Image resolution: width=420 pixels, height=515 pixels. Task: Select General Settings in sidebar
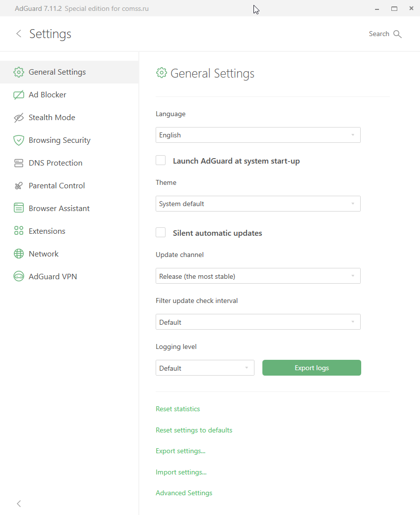click(x=57, y=72)
